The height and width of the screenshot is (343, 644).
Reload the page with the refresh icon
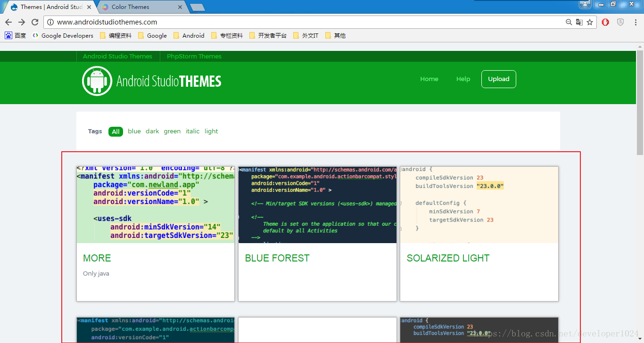35,22
